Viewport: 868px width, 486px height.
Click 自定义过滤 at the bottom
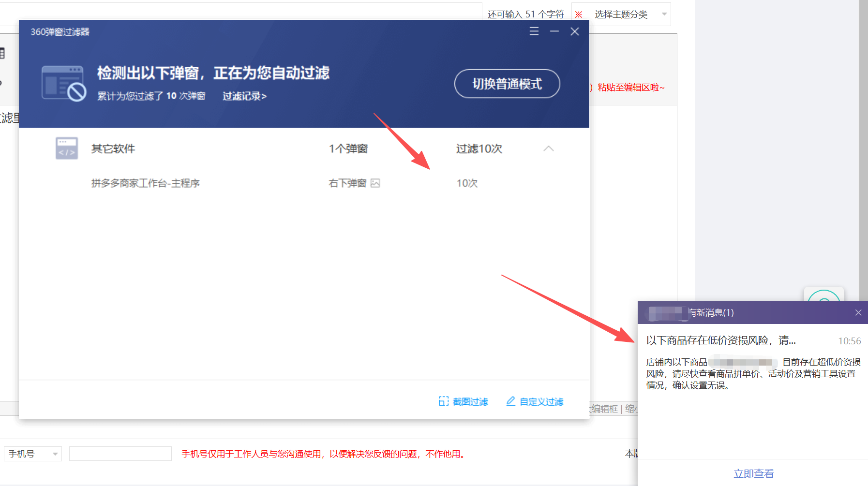535,401
